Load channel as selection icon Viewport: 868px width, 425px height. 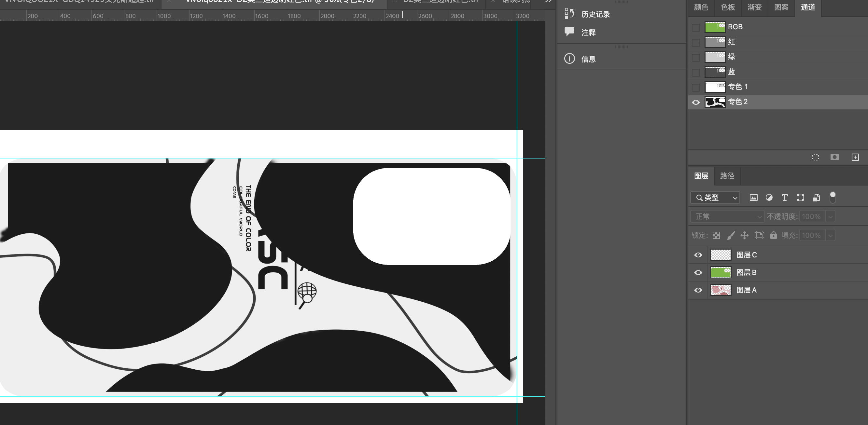point(816,157)
